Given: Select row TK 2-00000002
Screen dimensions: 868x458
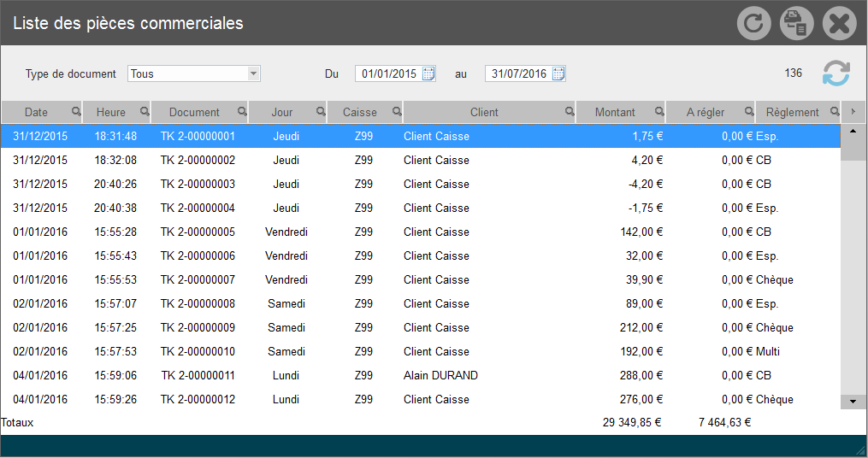Looking at the screenshot, I should point(421,160).
